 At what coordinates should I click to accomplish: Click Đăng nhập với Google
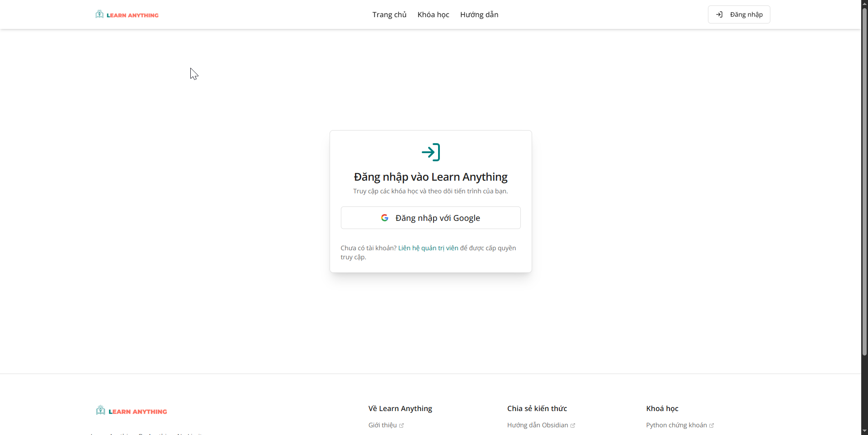430,217
